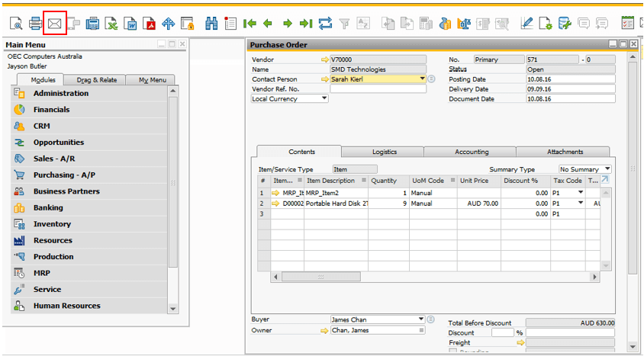Open the Business Partners module
Viewport: 644px width, 356px height.
(x=89, y=191)
